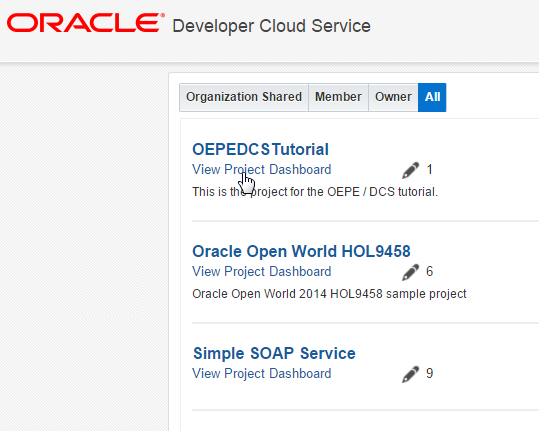Click the count 9 beside Simple SOAP Service pencil
The height and width of the screenshot is (431, 539).
pyautogui.click(x=430, y=374)
